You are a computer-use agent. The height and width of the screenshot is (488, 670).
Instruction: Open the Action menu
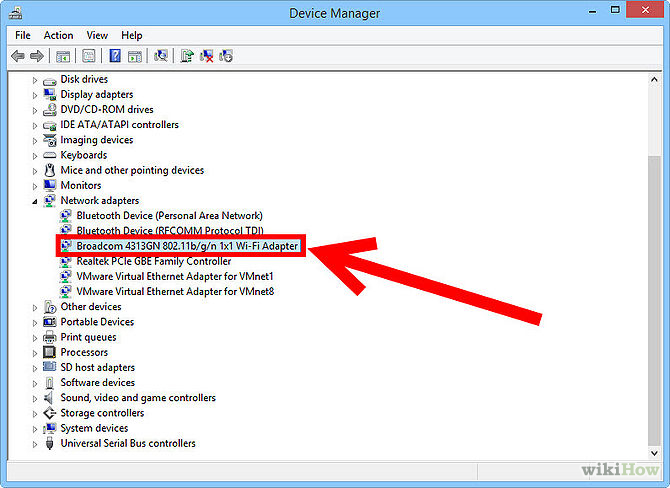pyautogui.click(x=59, y=35)
